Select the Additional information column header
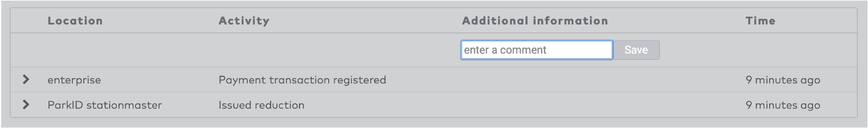 pyautogui.click(x=535, y=21)
